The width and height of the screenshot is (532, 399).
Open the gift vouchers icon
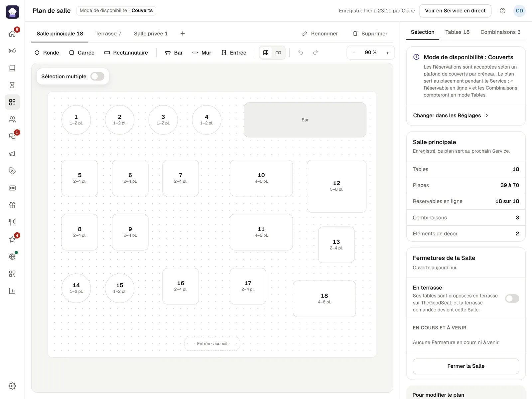pyautogui.click(x=12, y=205)
